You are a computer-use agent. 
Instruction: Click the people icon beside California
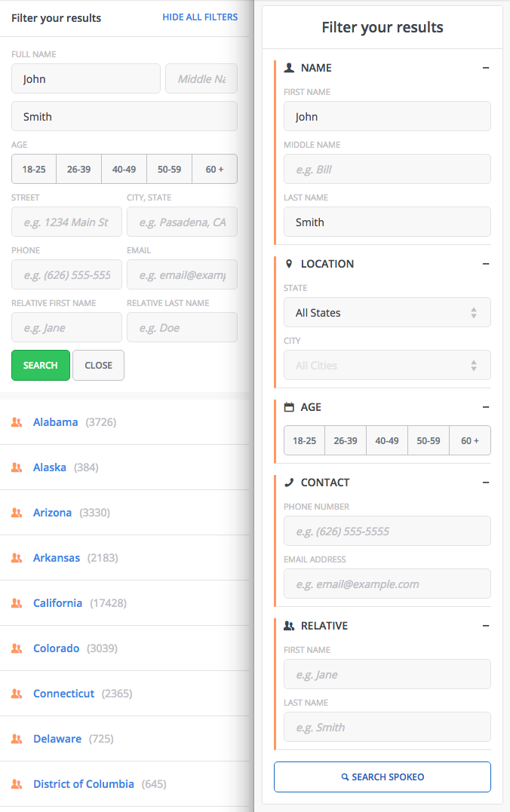pyautogui.click(x=17, y=603)
